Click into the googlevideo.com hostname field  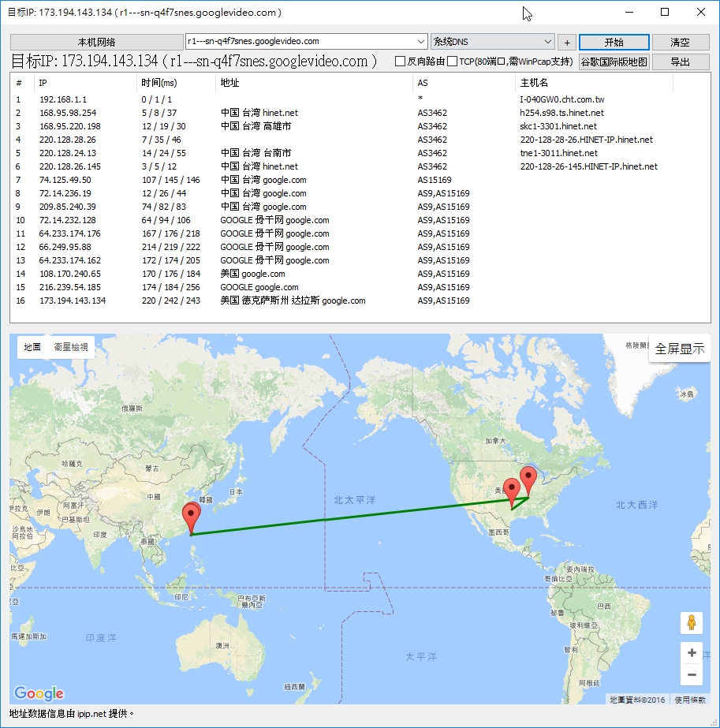coord(300,41)
